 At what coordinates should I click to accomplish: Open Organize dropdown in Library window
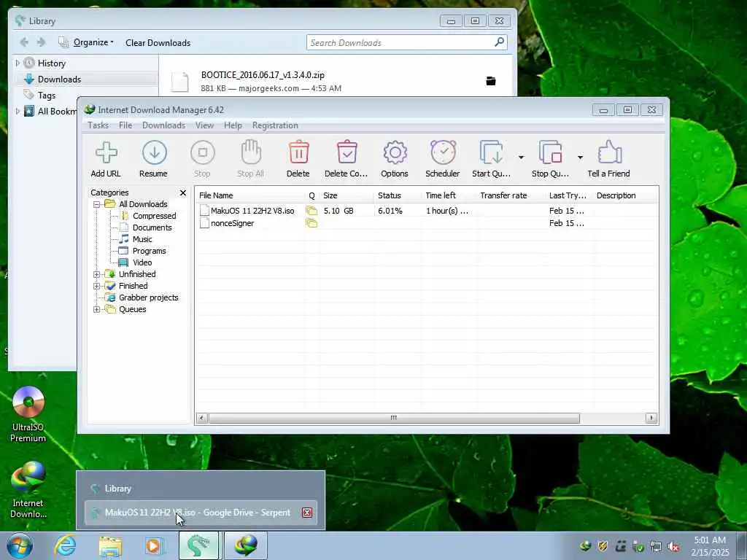(x=86, y=42)
